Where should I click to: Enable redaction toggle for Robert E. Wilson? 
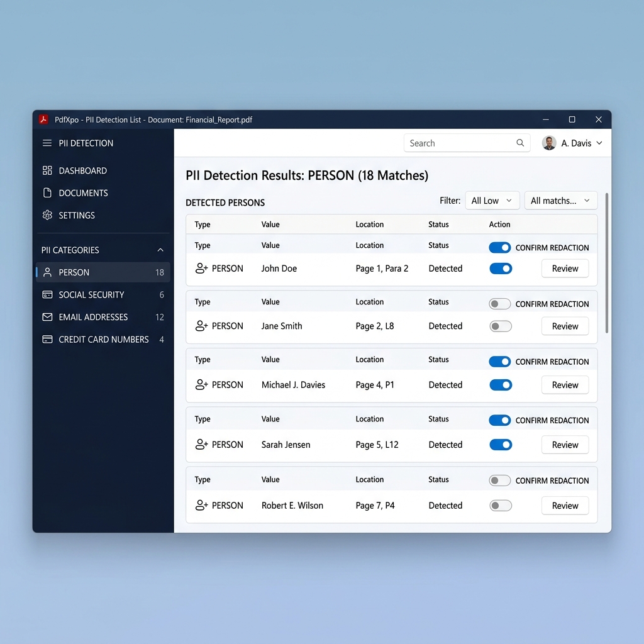point(500,505)
